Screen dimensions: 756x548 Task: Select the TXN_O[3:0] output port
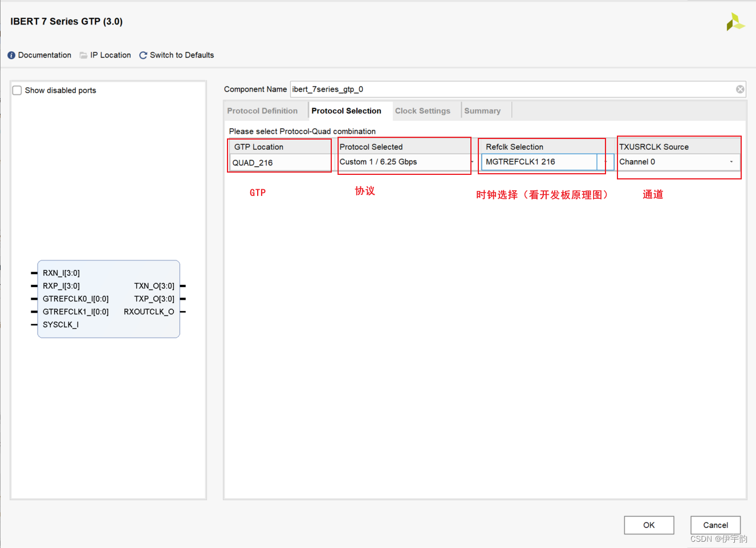pyautogui.click(x=154, y=286)
